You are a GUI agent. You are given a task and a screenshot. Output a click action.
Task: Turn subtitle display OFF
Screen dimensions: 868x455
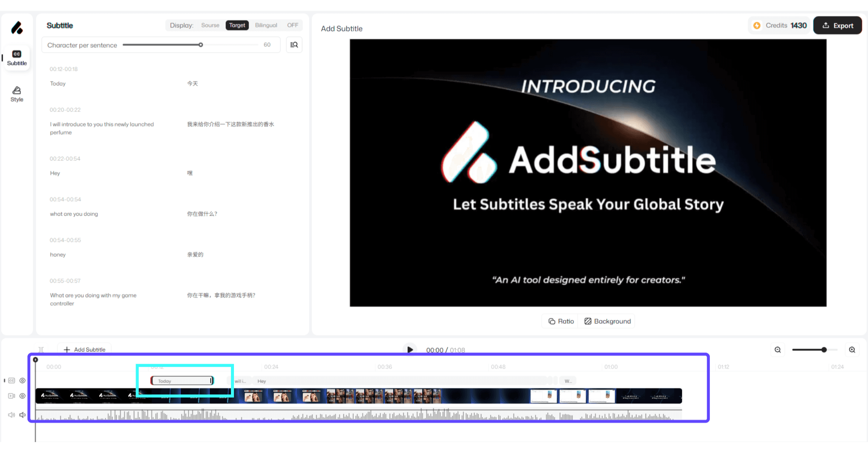click(292, 25)
